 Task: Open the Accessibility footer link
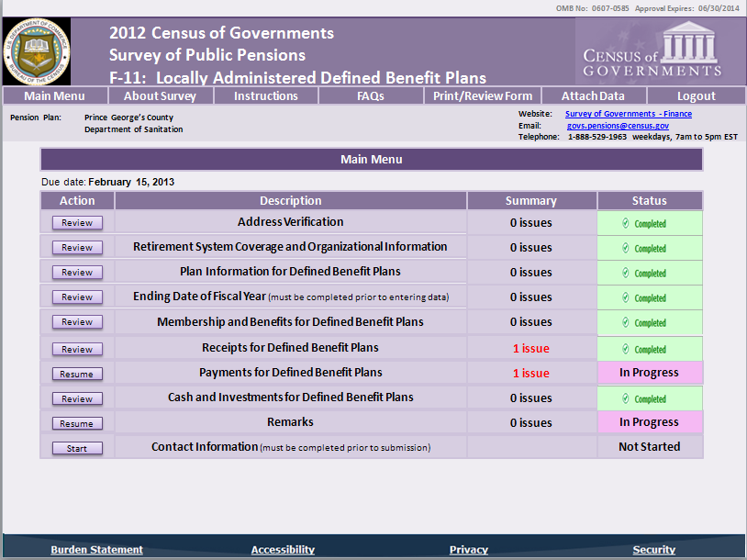point(283,550)
